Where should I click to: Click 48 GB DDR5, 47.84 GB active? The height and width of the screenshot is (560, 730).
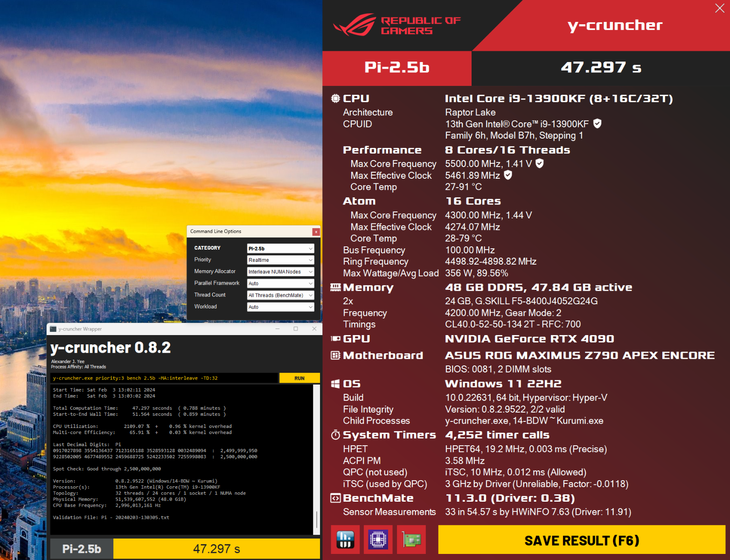point(539,287)
